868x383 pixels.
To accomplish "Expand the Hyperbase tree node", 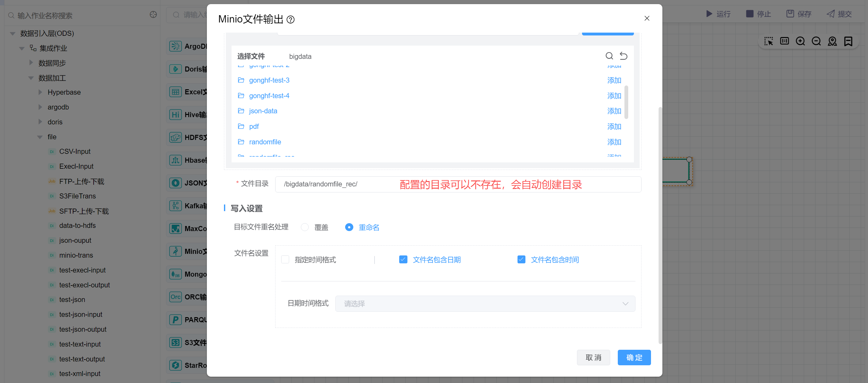I will point(40,92).
